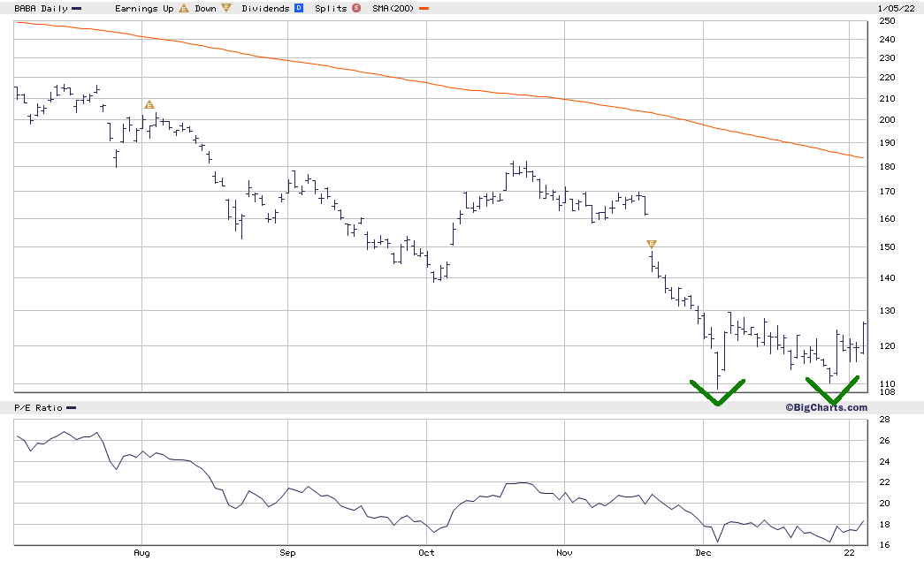Viewport: 924px width, 561px height.
Task: Click the 'Down' legend text
Action: 206,8
